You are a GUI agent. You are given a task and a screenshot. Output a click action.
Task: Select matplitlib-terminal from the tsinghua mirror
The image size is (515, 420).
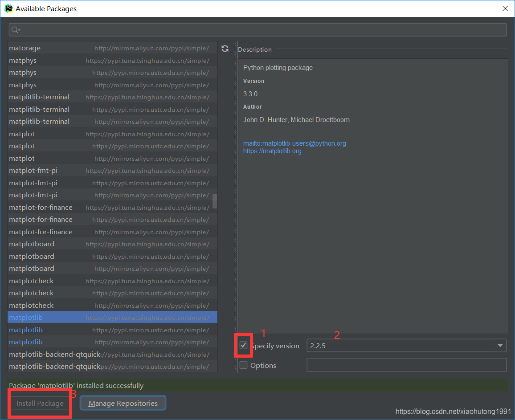[112, 97]
